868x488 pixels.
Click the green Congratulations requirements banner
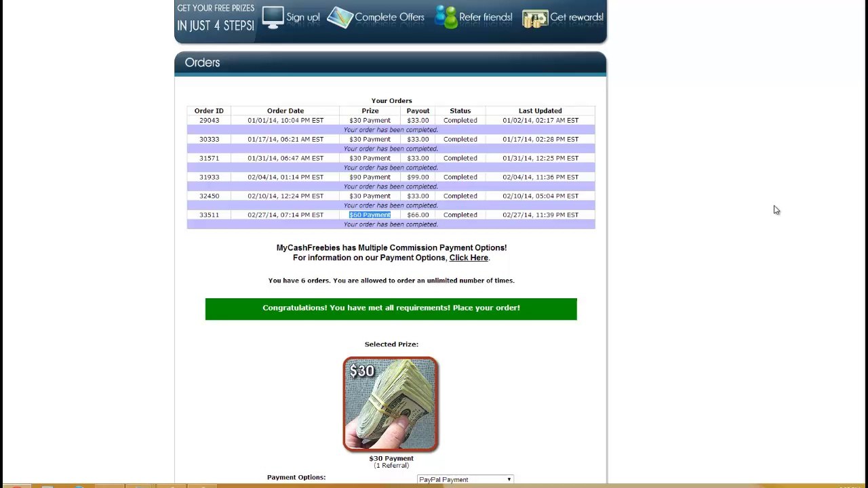[x=391, y=308]
